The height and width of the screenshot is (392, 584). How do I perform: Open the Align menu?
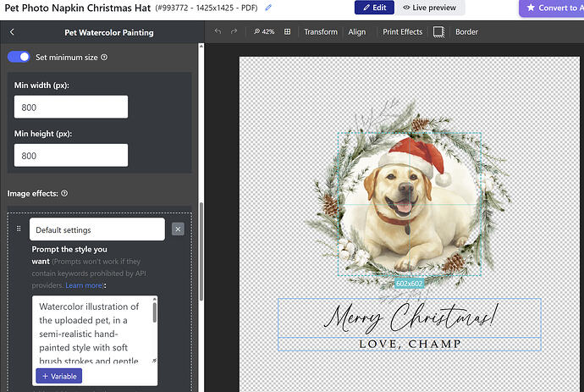pos(357,32)
